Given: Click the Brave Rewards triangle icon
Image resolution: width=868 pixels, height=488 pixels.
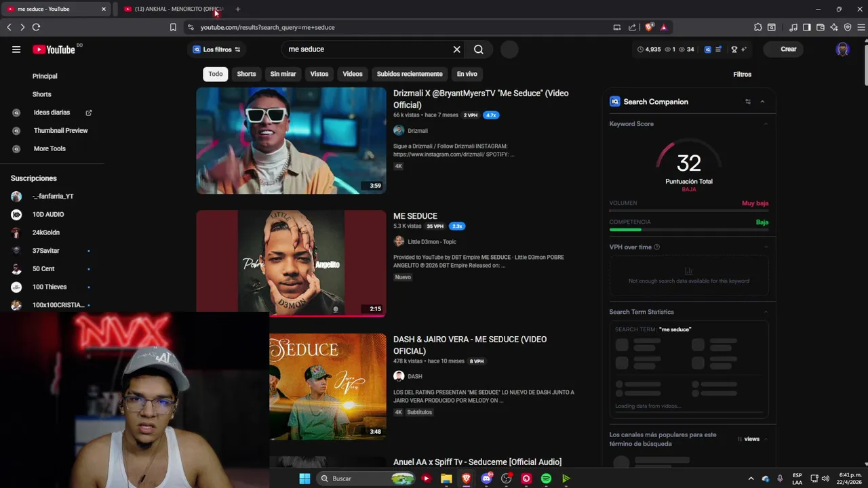Looking at the screenshot, I should [663, 27].
